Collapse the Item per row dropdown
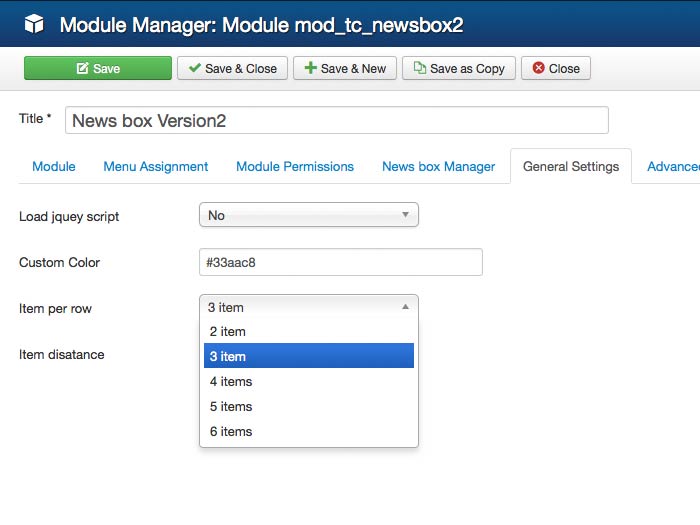 pos(309,307)
